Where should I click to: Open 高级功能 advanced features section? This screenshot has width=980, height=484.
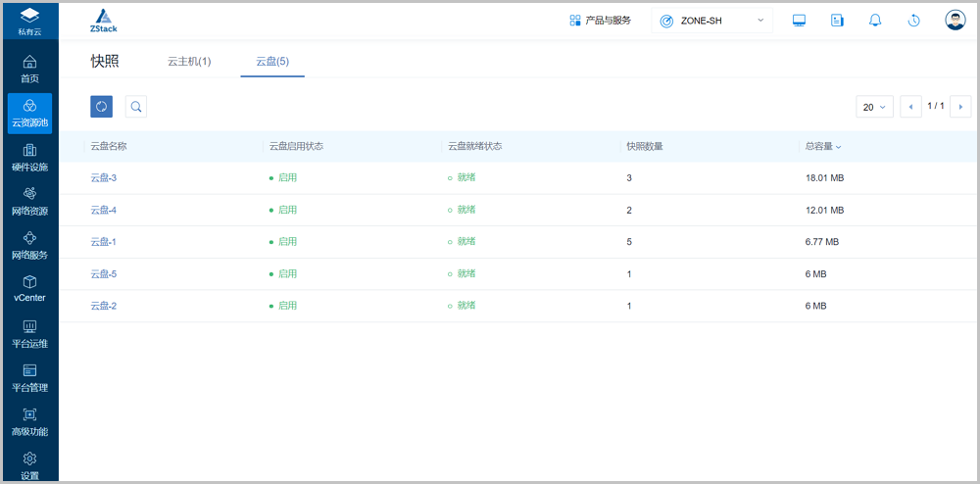point(29,423)
